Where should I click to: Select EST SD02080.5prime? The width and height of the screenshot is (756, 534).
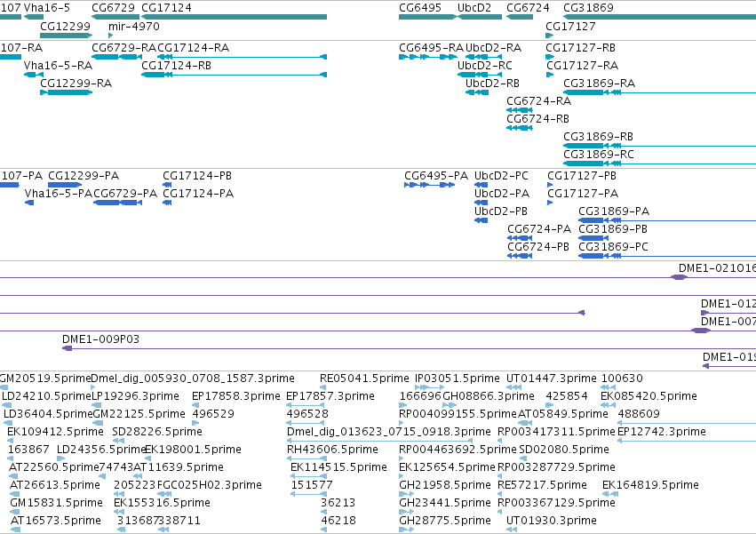(x=524, y=458)
